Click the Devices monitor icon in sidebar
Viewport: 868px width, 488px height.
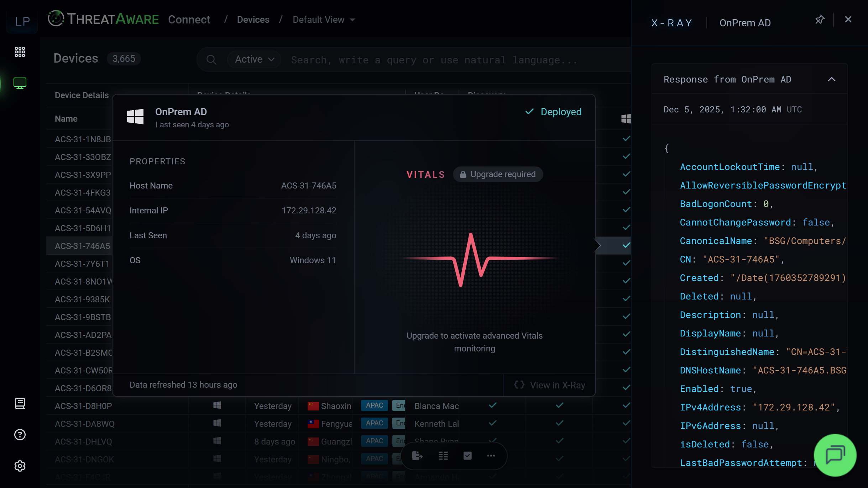pos(20,83)
